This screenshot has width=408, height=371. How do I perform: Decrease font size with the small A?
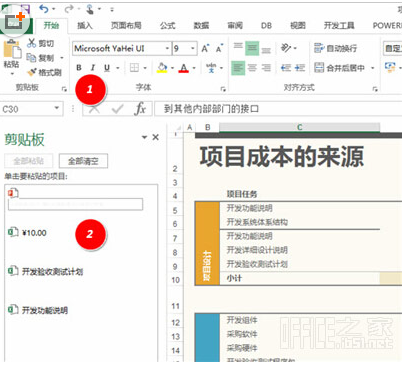219,49
